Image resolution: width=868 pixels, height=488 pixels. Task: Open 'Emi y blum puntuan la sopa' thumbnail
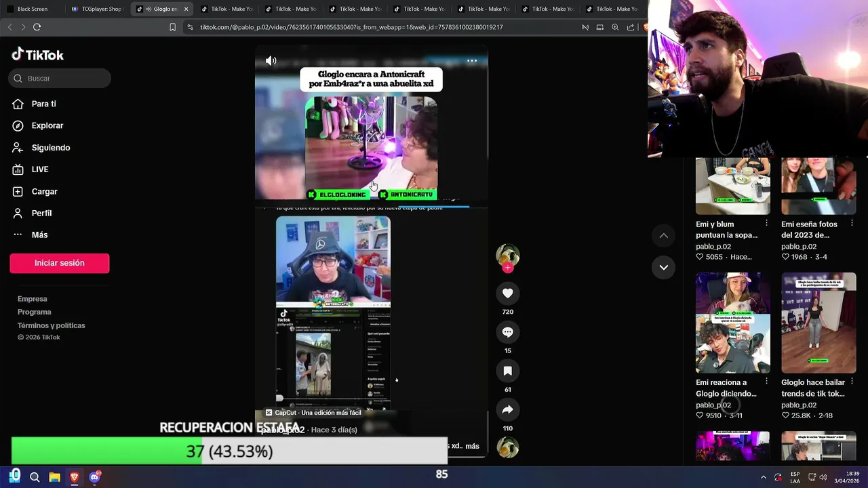[733, 186]
